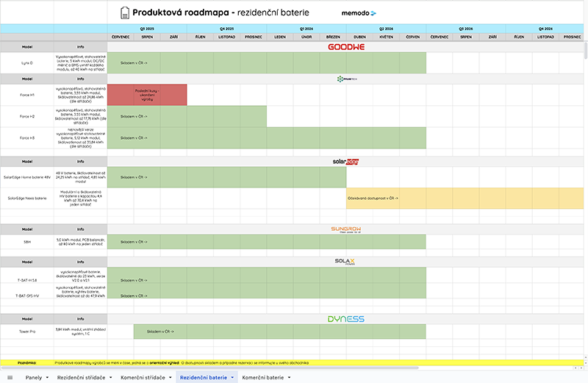
Task: Select 'Skladem v ČR' in Force H2 row
Action: pos(134,116)
